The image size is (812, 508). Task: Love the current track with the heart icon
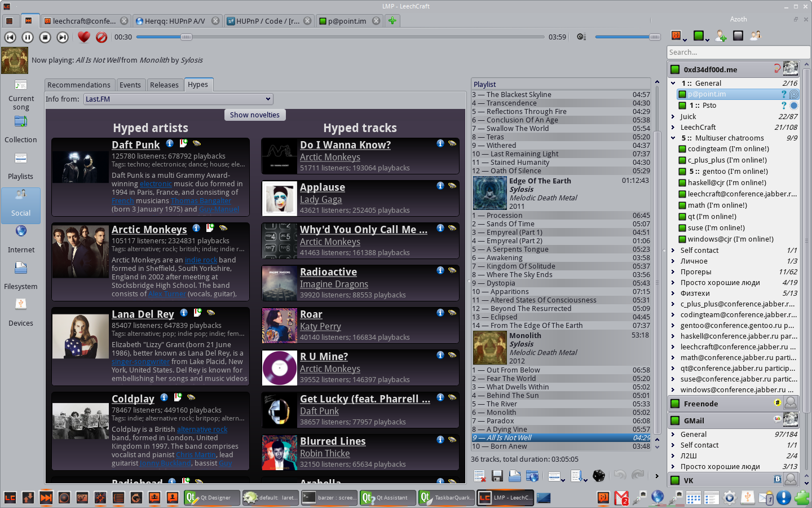pyautogui.click(x=83, y=37)
